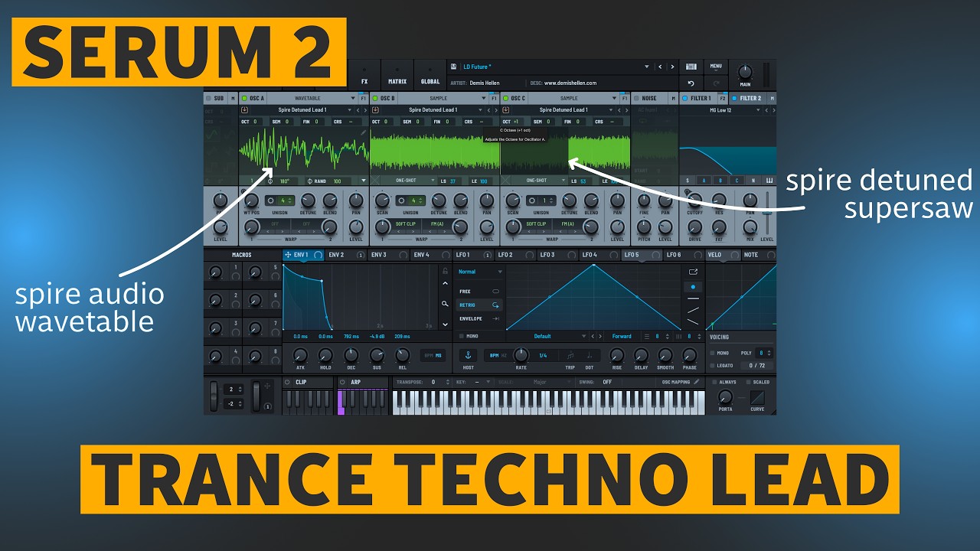Click the envelope lock icon

[x=445, y=270]
